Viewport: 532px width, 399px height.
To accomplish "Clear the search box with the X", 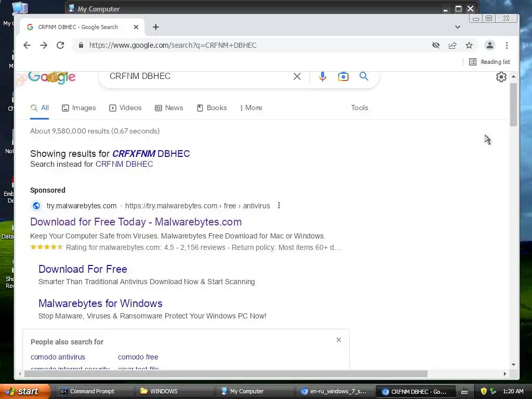I will [x=297, y=76].
